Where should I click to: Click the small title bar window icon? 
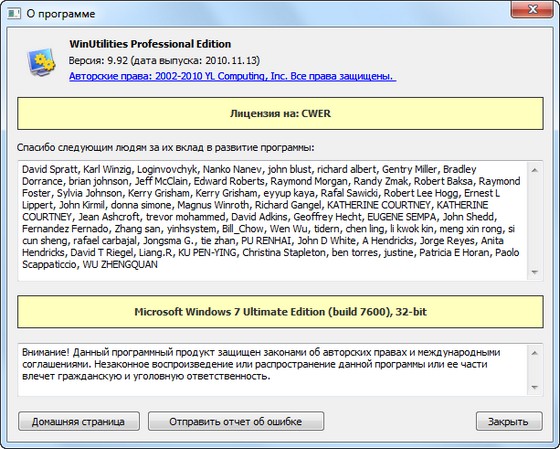14,14
